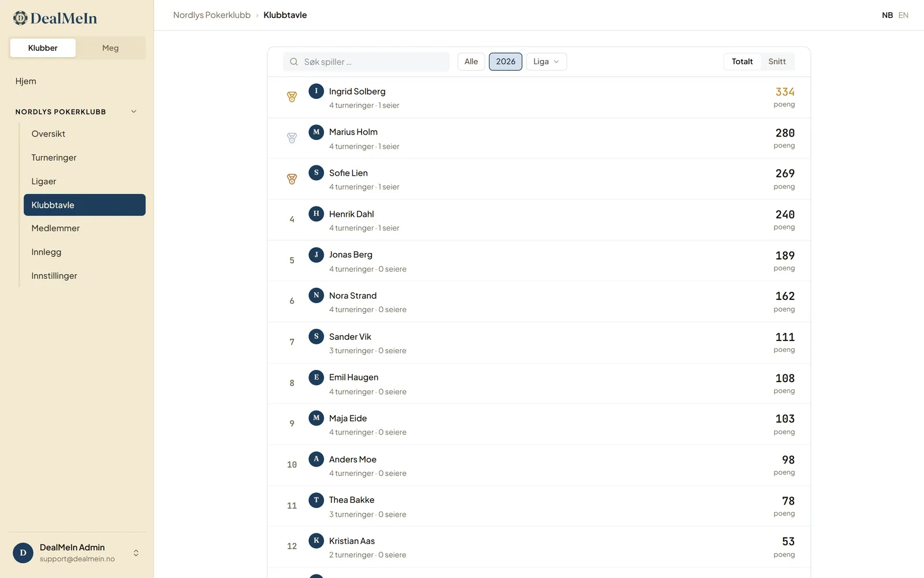Go to Hjem
The height and width of the screenshot is (578, 924).
tap(26, 81)
